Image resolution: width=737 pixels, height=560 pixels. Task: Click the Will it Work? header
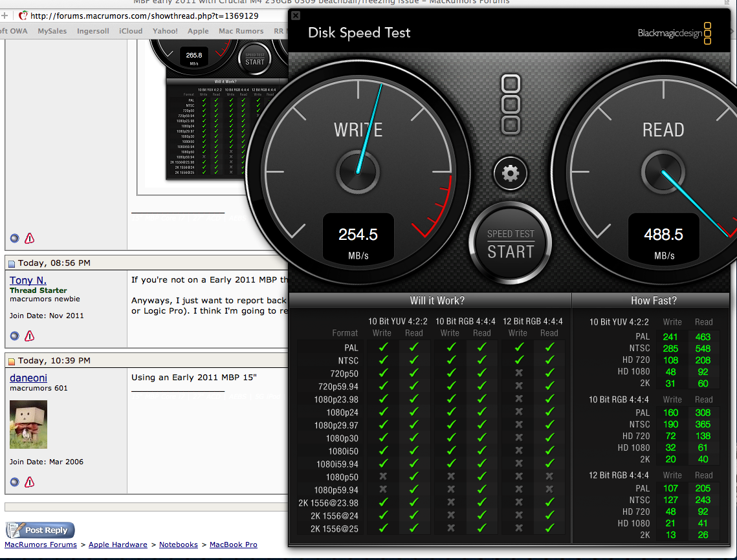click(x=437, y=301)
